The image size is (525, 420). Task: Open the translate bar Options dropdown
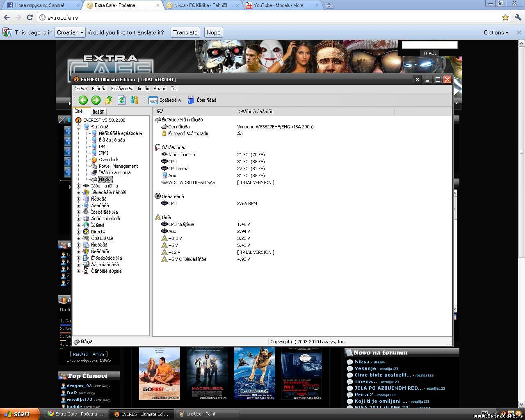[496, 32]
